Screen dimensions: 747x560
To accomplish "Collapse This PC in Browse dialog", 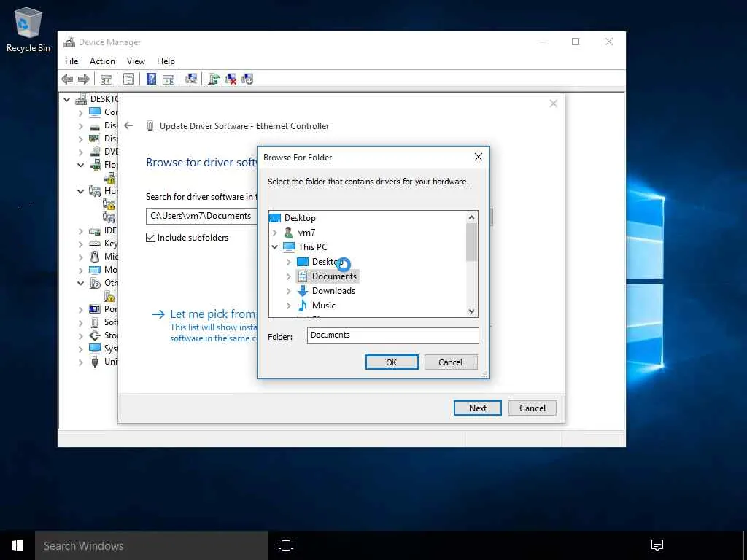I will coord(274,247).
